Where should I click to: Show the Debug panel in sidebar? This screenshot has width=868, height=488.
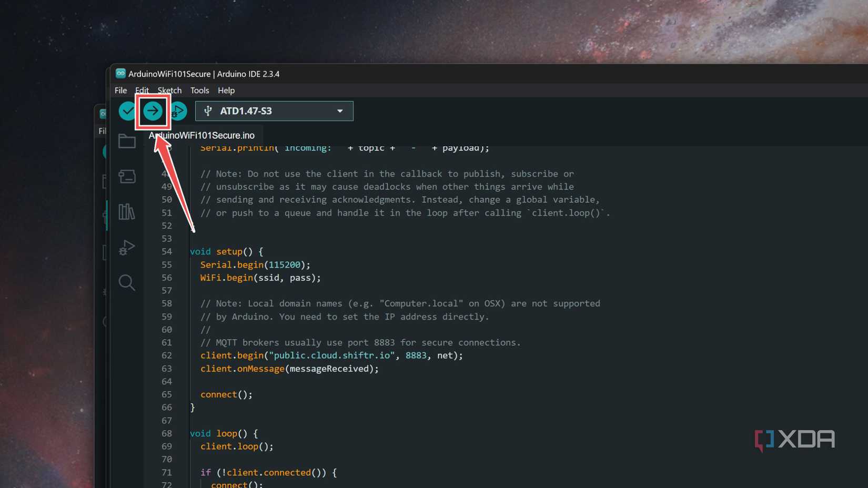point(127,247)
